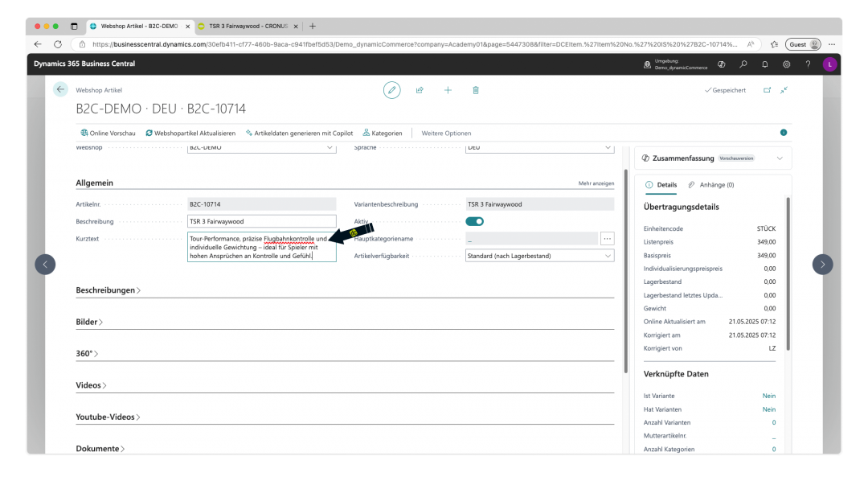Click the trash delete icon
This screenshot has height=489, width=868.
click(x=476, y=90)
